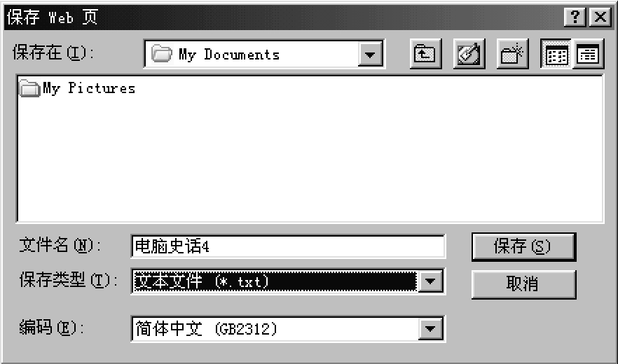Click the blank area of file list
This screenshot has width=618, height=364.
tap(310, 157)
